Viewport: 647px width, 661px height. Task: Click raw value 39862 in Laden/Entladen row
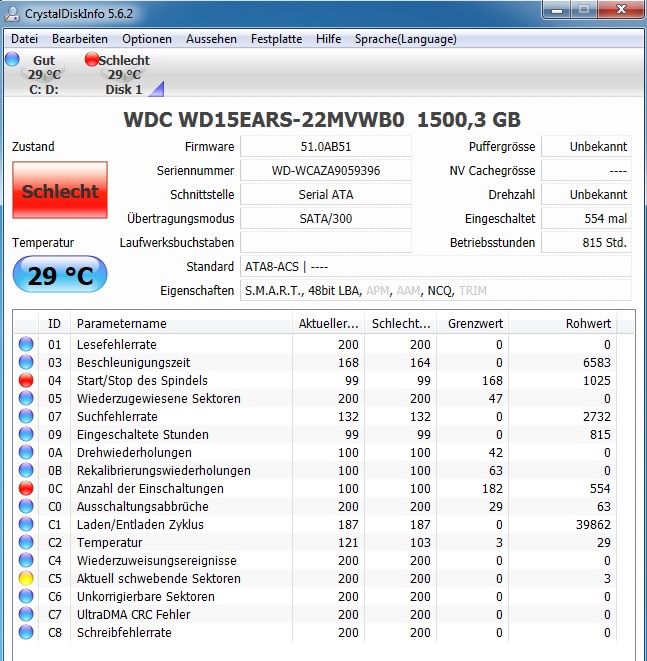click(593, 524)
